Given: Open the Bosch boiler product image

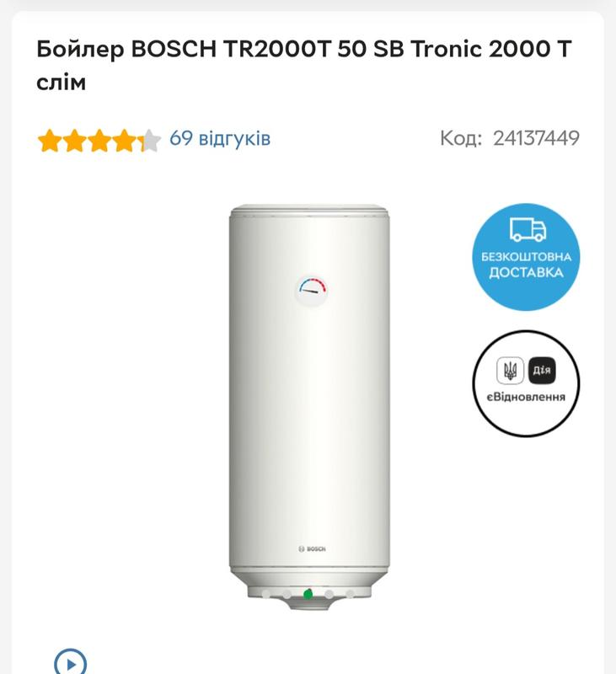Looking at the screenshot, I should pos(309,407).
